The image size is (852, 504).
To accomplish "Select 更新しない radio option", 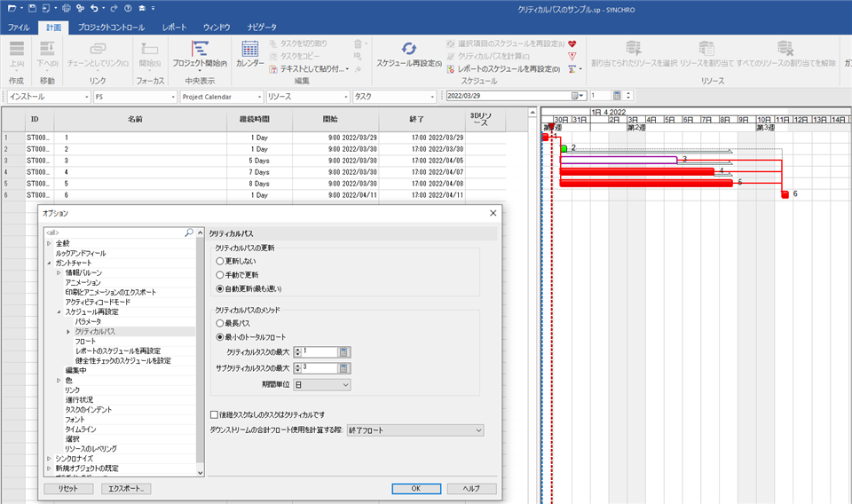I will [x=220, y=262].
